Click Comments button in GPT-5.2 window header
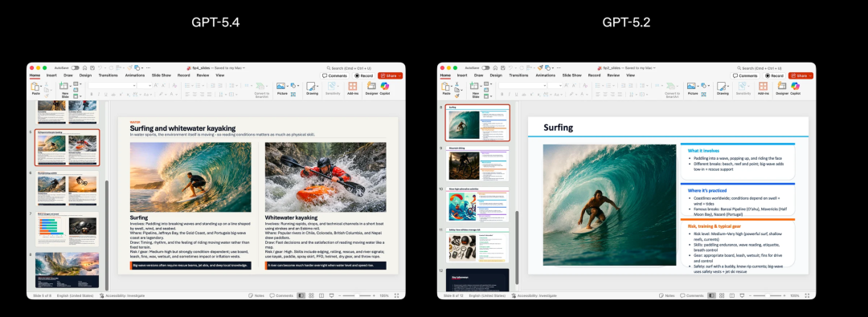Viewport: 868px width, 317px height. tap(745, 75)
